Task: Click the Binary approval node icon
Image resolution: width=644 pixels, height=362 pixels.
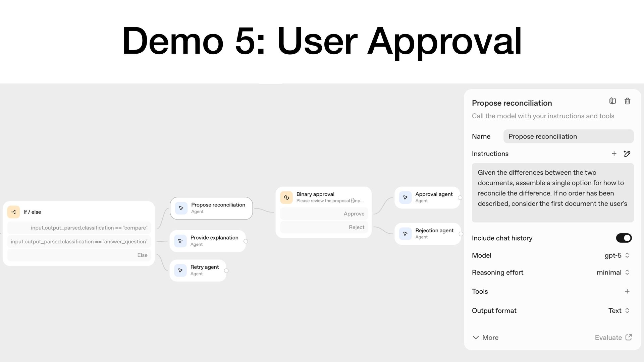Action: [286, 197]
